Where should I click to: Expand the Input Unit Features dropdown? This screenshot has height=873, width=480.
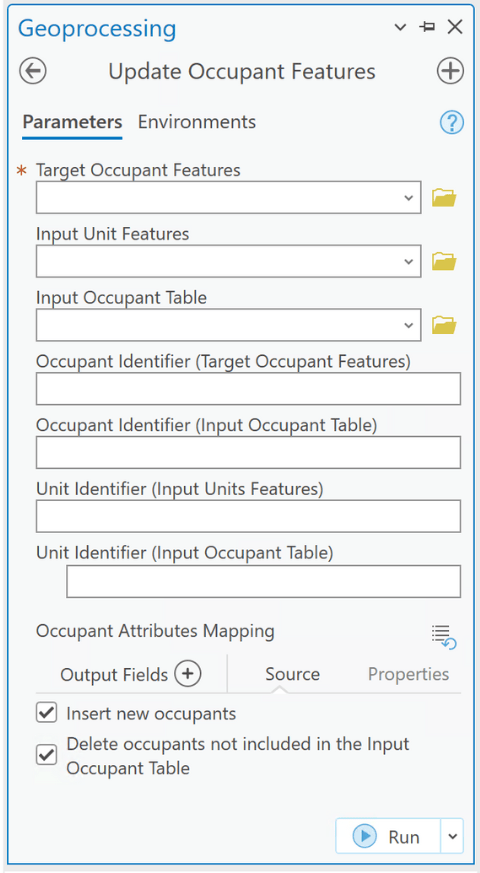click(x=409, y=261)
